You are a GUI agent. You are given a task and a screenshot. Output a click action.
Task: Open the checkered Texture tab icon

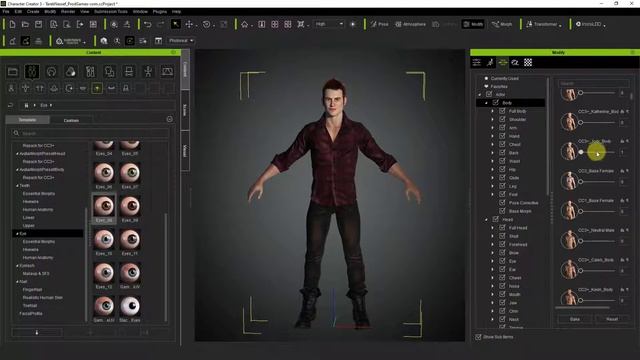[x=528, y=62]
